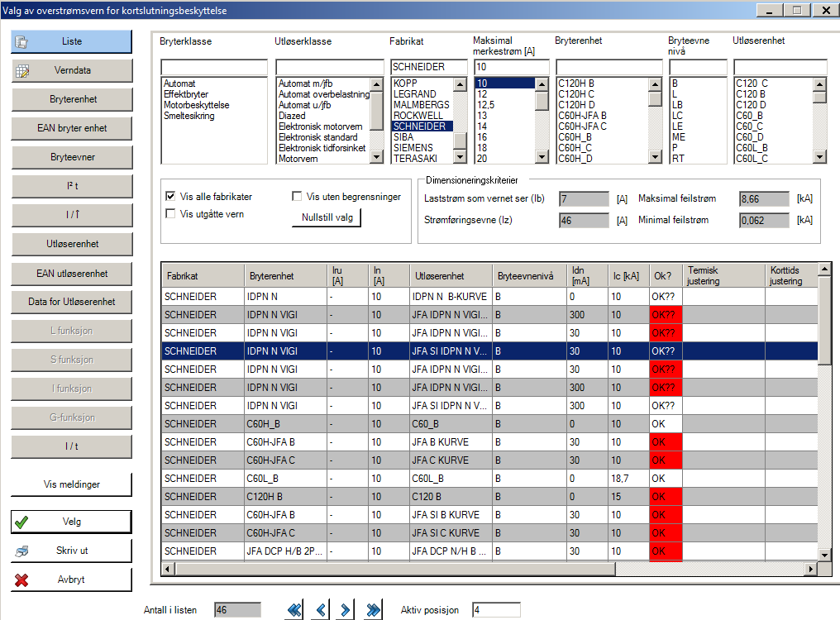This screenshot has width=840, height=620.
Task: Click the Maksimal merkestrøm input field
Action: 512,67
